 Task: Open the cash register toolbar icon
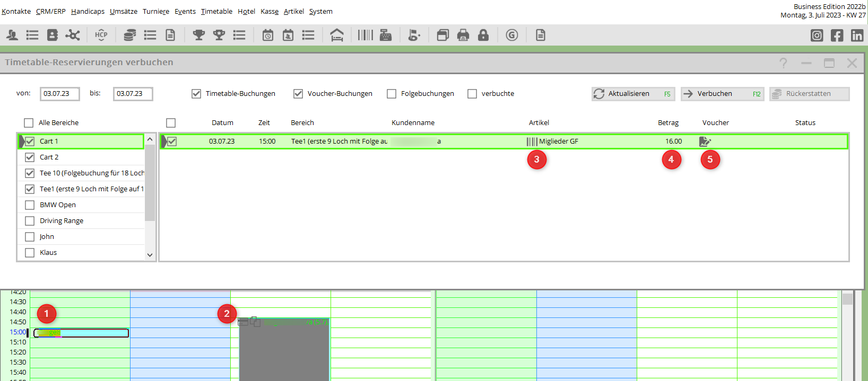point(386,35)
